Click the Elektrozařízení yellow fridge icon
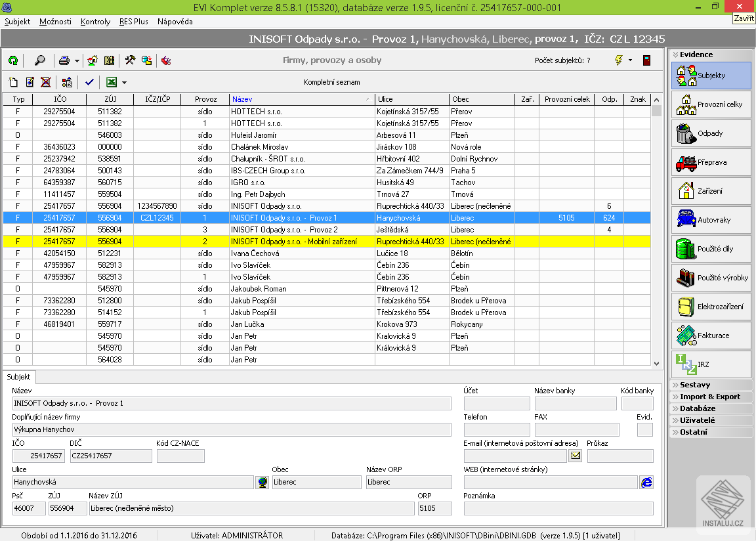 tap(685, 307)
